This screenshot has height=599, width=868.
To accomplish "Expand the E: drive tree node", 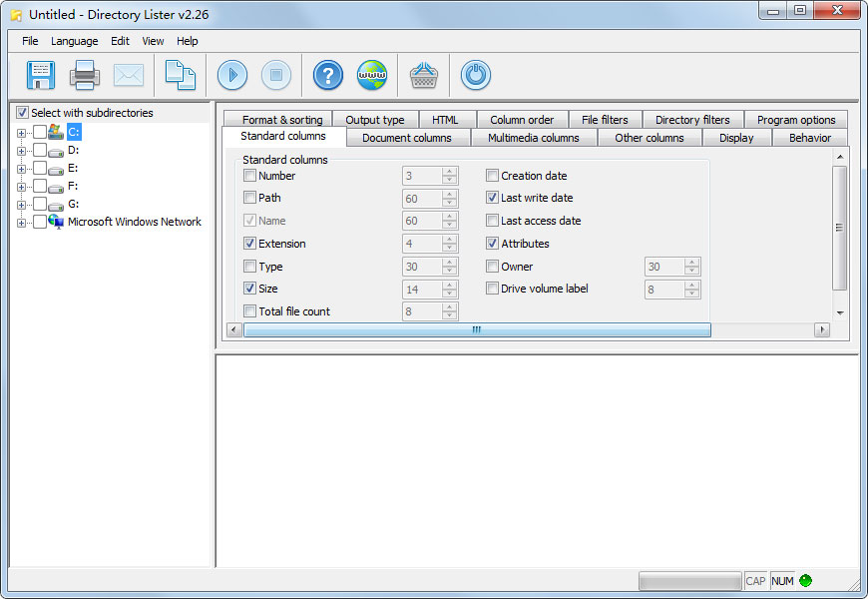I will click(x=21, y=169).
